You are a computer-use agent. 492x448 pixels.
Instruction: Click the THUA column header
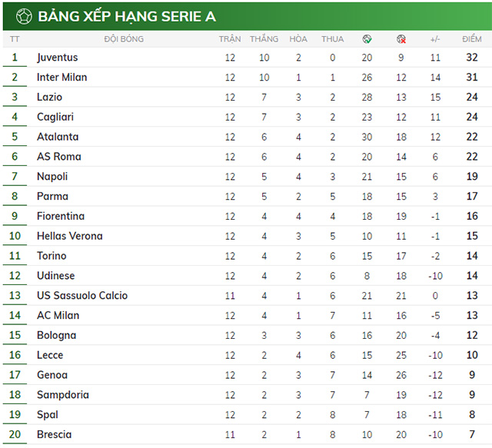(333, 38)
